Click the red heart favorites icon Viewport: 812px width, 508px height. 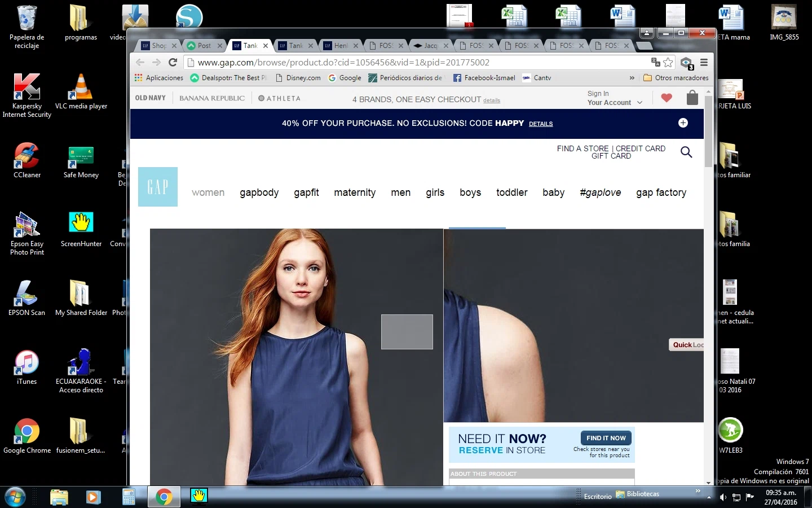tap(667, 98)
